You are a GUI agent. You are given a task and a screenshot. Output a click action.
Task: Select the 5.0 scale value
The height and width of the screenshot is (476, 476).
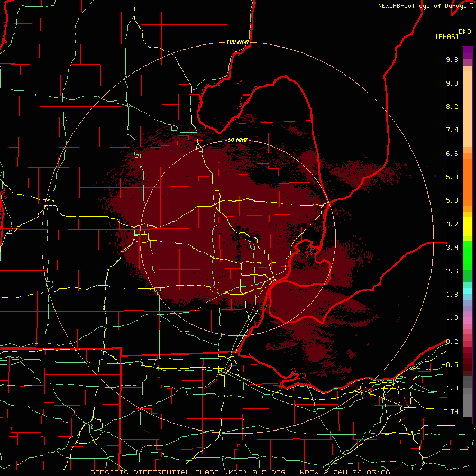click(452, 200)
